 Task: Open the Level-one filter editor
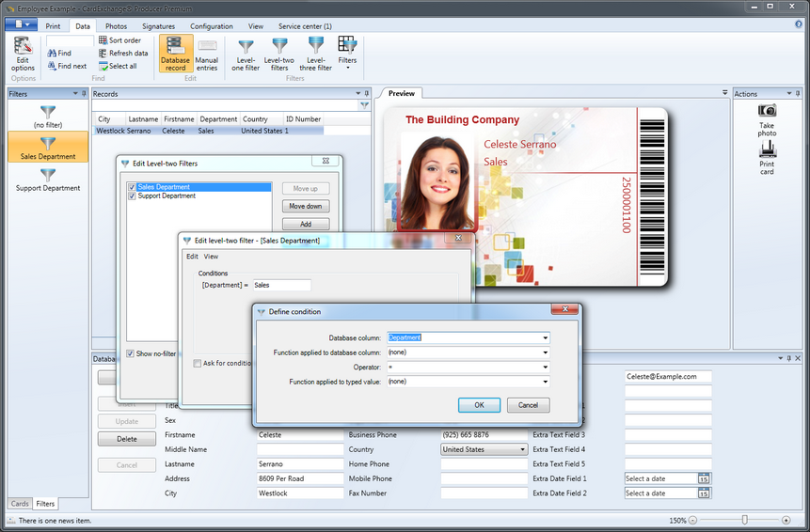pyautogui.click(x=246, y=54)
